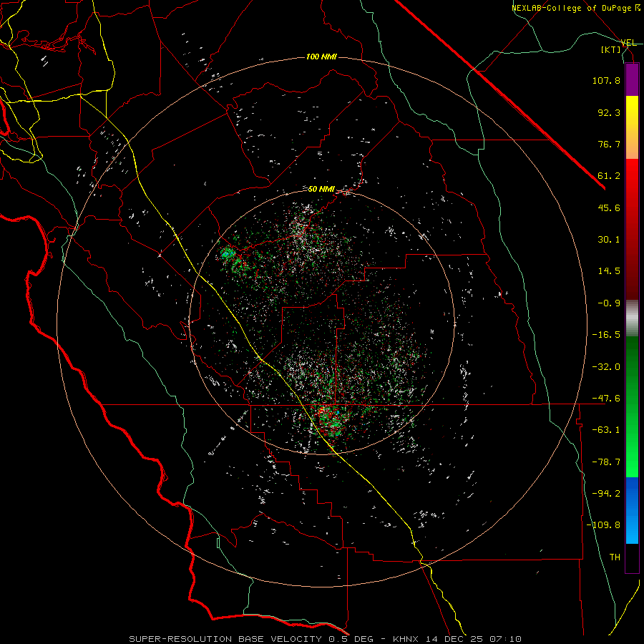
Task: Select the -32.0 scale value
Action: pyautogui.click(x=606, y=367)
